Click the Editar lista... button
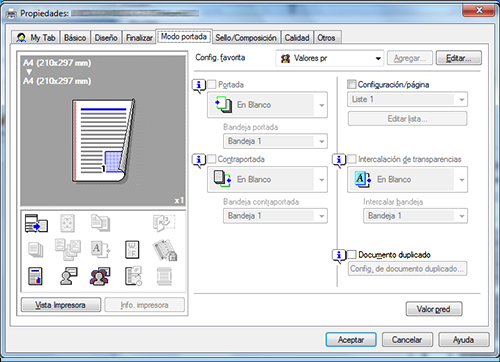This screenshot has height=362, width=500. tap(407, 119)
